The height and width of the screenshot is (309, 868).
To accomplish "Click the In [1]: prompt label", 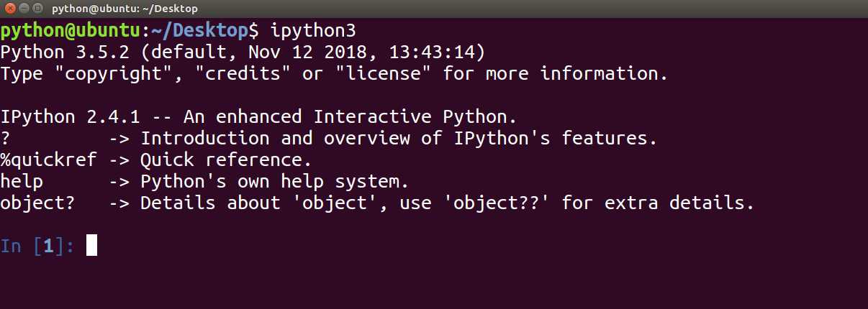I will pyautogui.click(x=38, y=246).
